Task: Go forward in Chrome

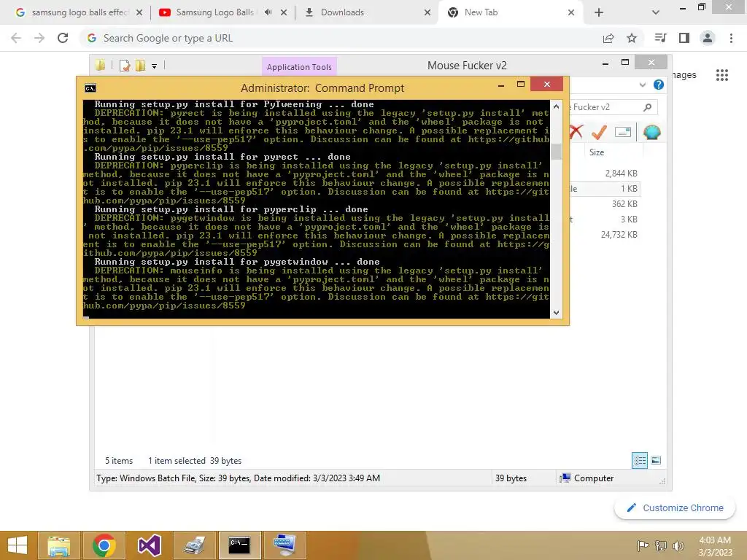Action: [x=39, y=38]
